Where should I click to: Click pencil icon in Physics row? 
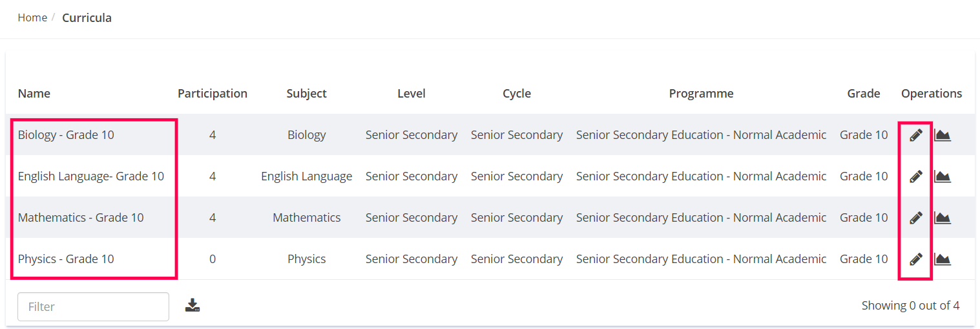tap(915, 259)
